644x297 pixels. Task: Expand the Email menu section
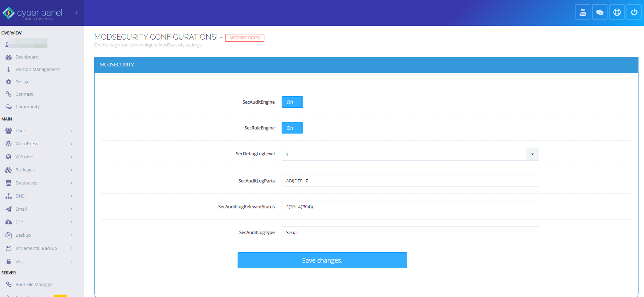[39, 209]
